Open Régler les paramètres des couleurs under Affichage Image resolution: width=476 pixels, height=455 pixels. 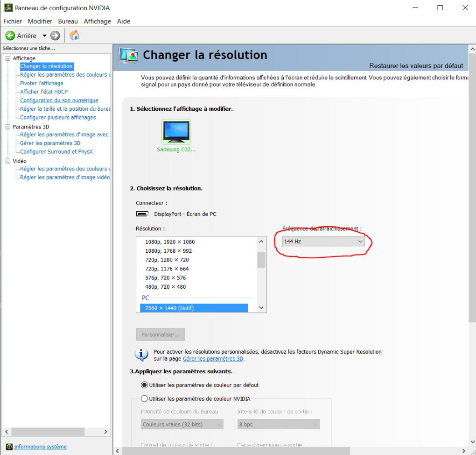coord(65,74)
